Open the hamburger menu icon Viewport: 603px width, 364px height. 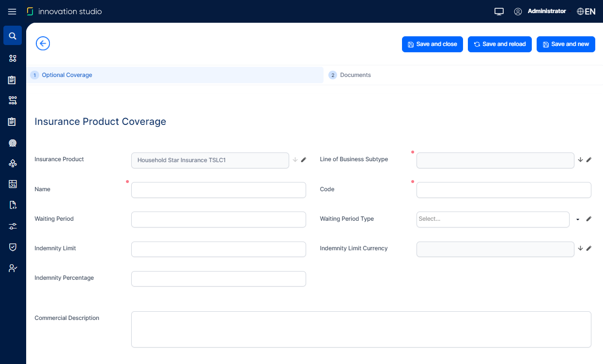[x=12, y=12]
